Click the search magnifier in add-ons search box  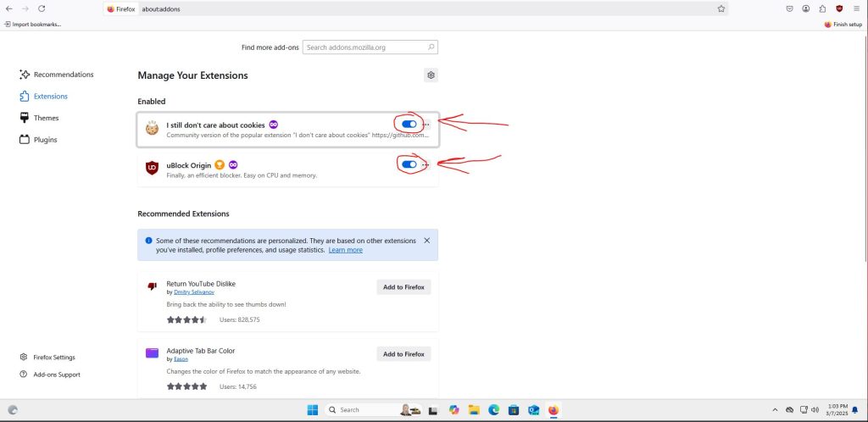coord(431,47)
